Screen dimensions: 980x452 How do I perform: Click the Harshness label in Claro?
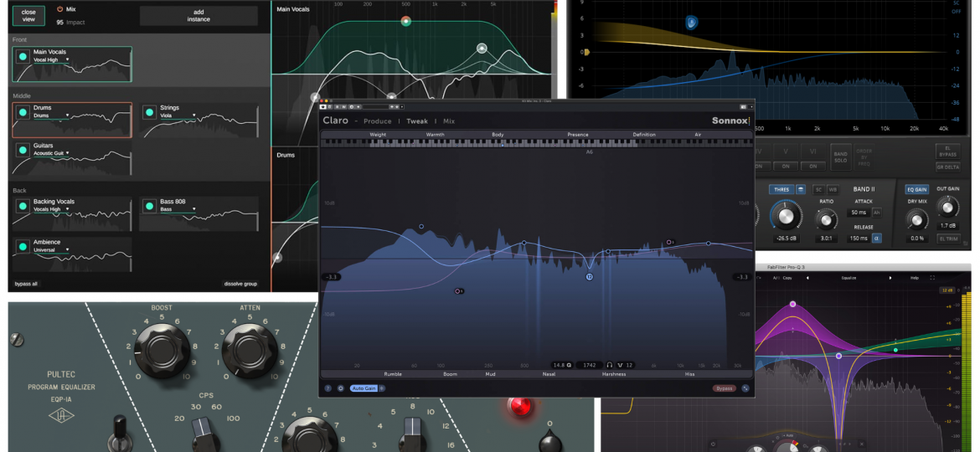tap(614, 374)
